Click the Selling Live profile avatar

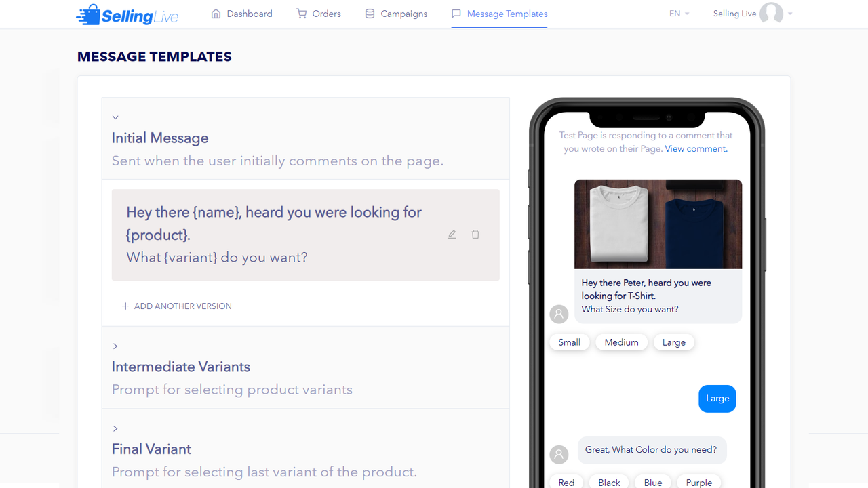click(773, 14)
